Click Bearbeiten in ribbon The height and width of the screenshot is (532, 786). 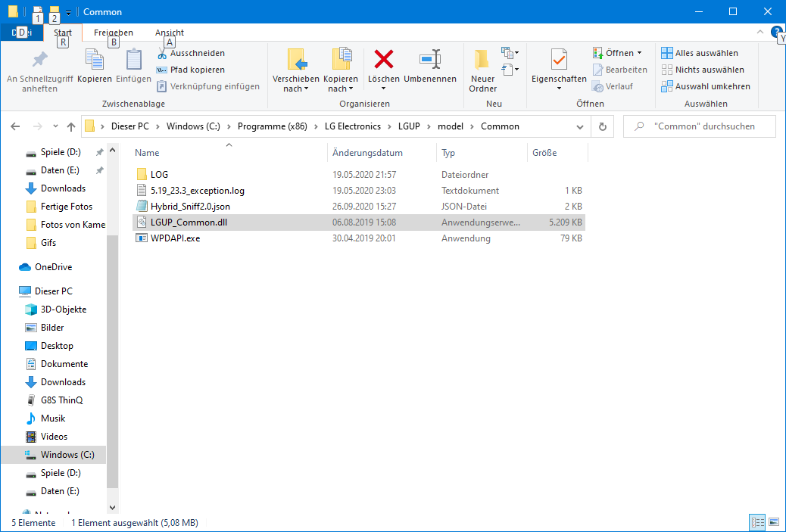(x=620, y=70)
